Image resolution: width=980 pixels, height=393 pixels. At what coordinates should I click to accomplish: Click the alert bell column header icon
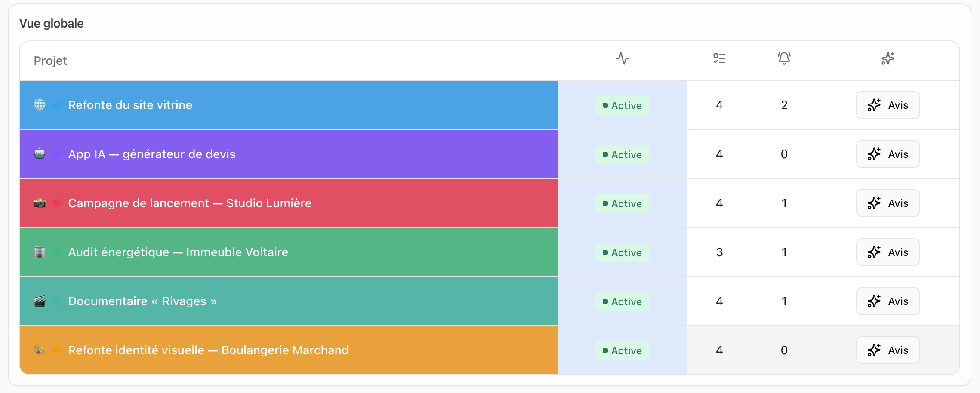784,58
